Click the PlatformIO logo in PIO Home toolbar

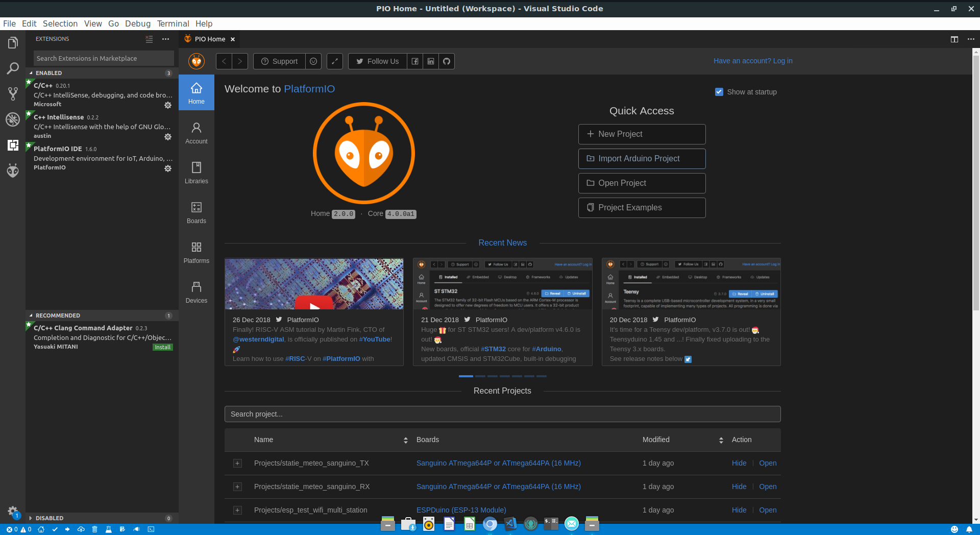coord(197,61)
